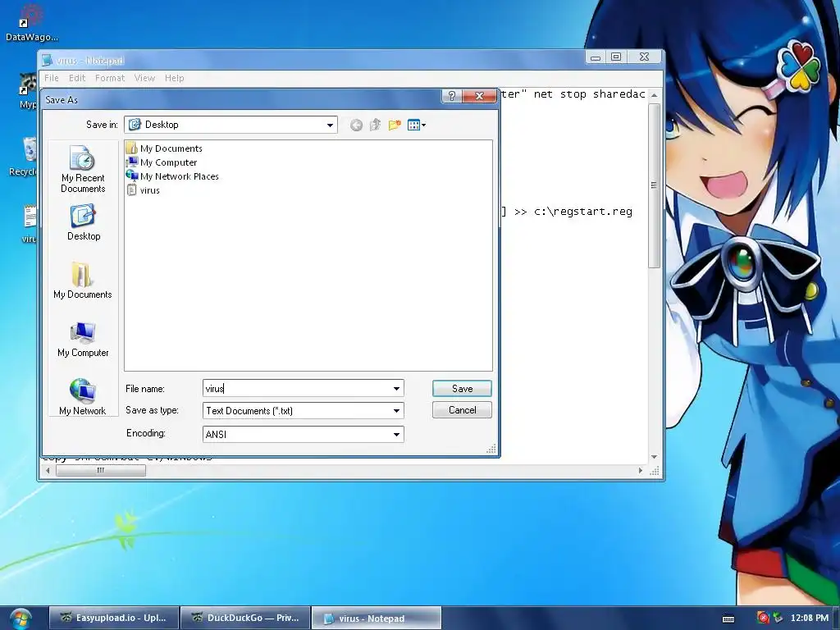This screenshot has height=630, width=840.
Task: Open Notepad Edit menu
Action: 76,78
